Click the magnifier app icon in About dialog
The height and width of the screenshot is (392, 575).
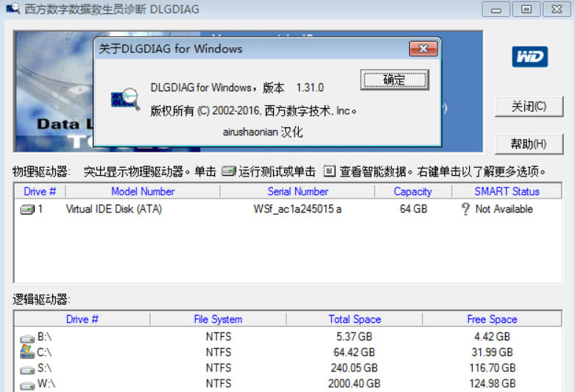point(125,99)
